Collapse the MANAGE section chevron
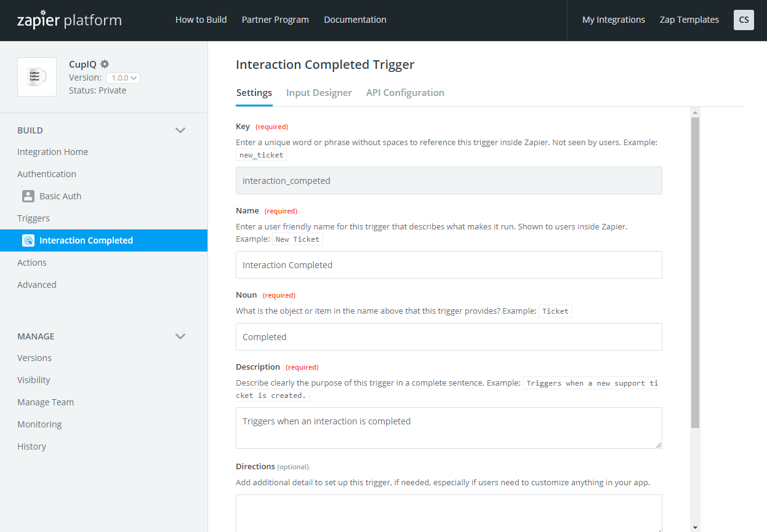Viewport: 767px width, 532px height. 180,336
